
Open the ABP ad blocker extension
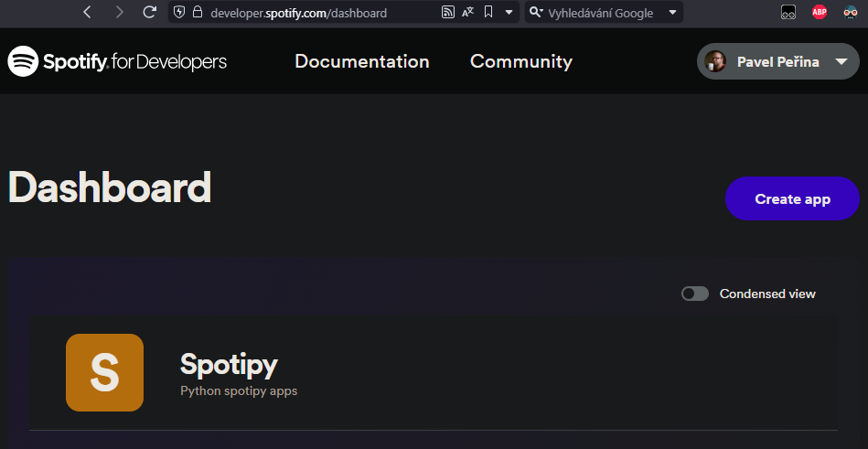(819, 13)
